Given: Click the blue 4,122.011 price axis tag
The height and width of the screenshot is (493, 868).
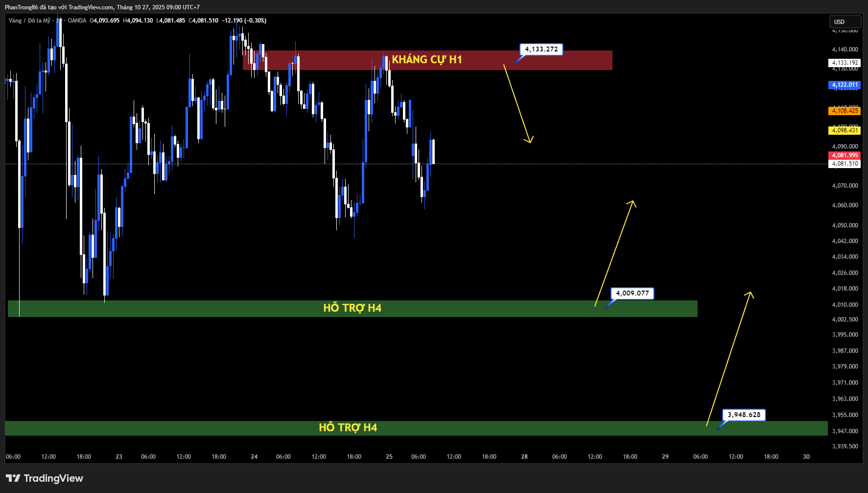Looking at the screenshot, I should [x=845, y=85].
